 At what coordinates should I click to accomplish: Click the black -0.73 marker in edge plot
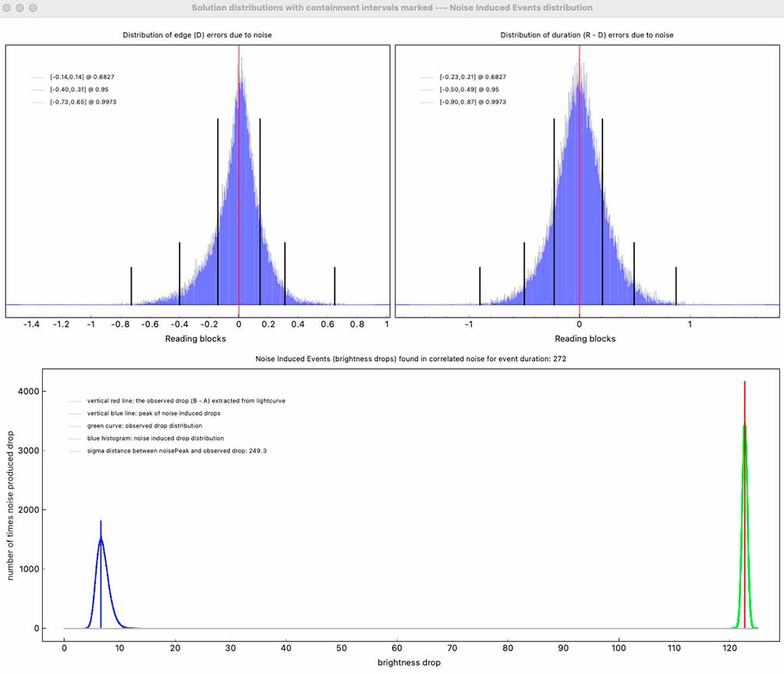[x=131, y=286]
